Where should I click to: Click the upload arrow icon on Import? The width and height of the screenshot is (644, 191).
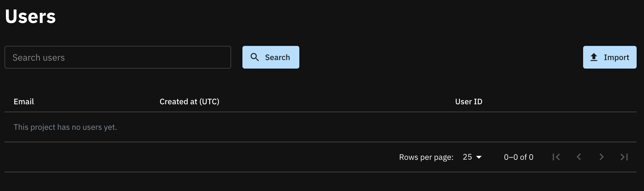pos(594,57)
